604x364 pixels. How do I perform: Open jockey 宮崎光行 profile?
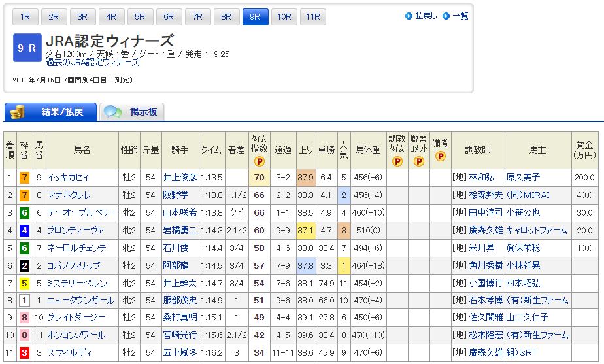pyautogui.click(x=180, y=335)
